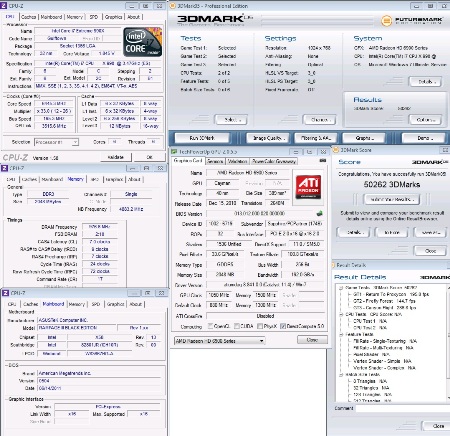
Task: Click the Result Details tree scrollbar
Action: coord(448,342)
